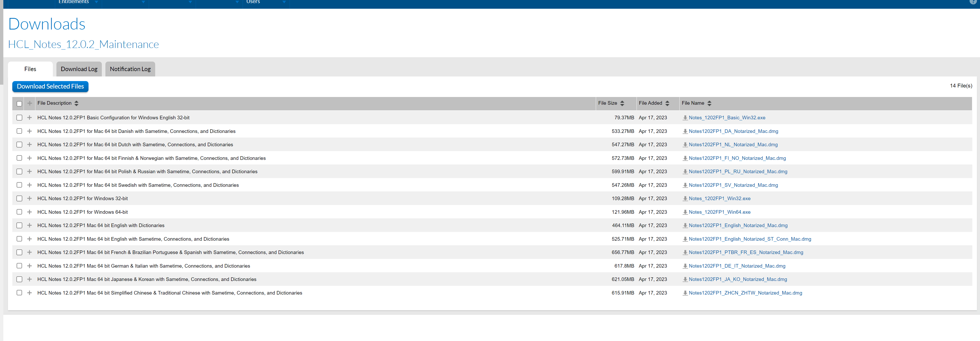This screenshot has height=341, width=980.
Task: Click 656.77MB file size cell
Action: pos(623,252)
